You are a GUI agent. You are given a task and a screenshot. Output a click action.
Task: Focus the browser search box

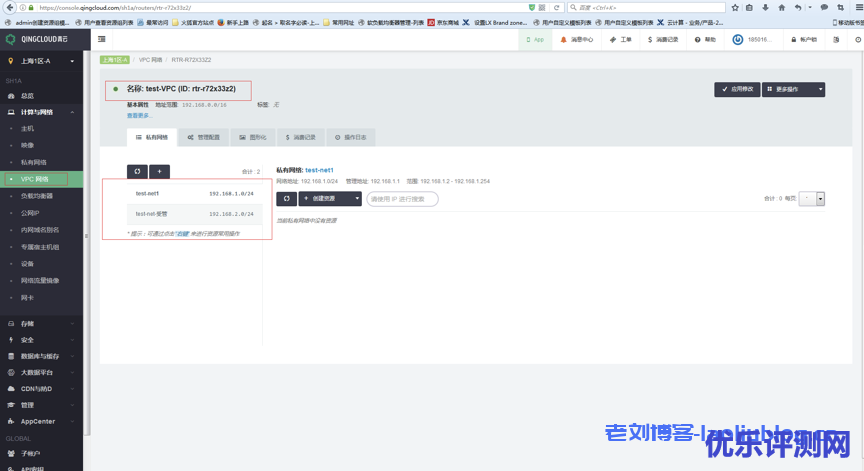point(646,8)
